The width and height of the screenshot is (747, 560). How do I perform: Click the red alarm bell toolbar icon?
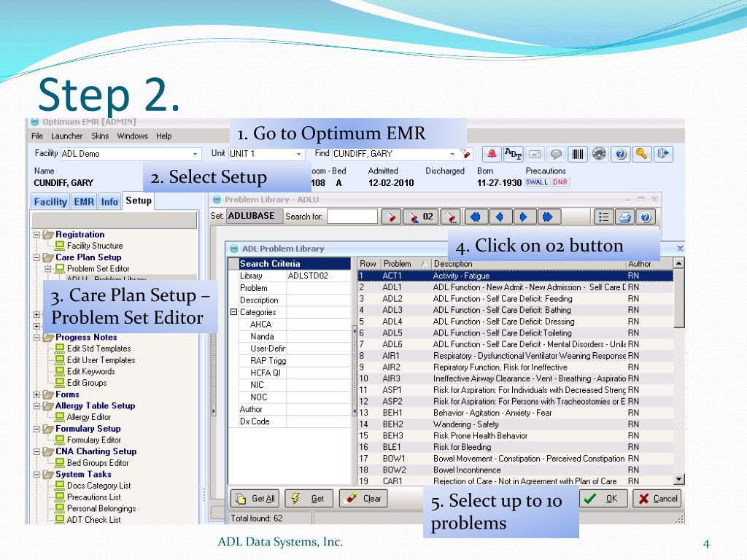point(492,154)
